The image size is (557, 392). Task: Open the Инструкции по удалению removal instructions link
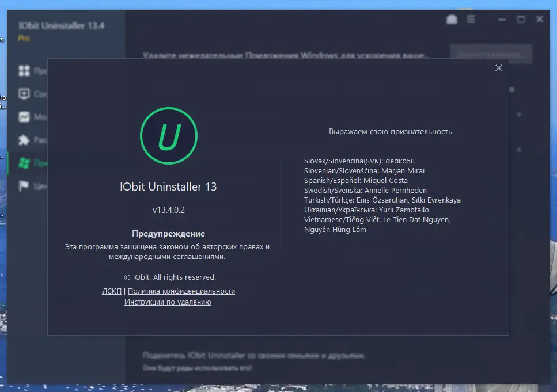[169, 302]
